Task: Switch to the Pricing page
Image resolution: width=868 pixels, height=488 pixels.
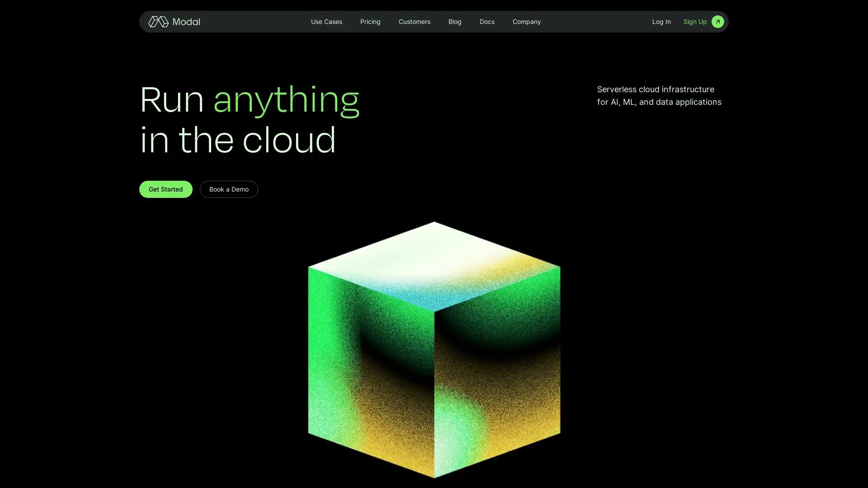Action: coord(370,21)
